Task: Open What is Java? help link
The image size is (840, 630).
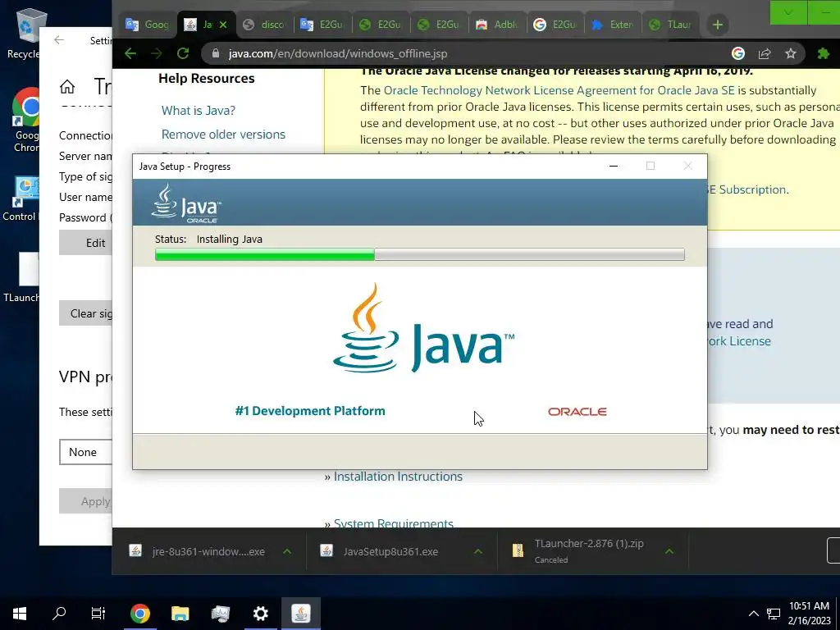Action: [x=199, y=111]
